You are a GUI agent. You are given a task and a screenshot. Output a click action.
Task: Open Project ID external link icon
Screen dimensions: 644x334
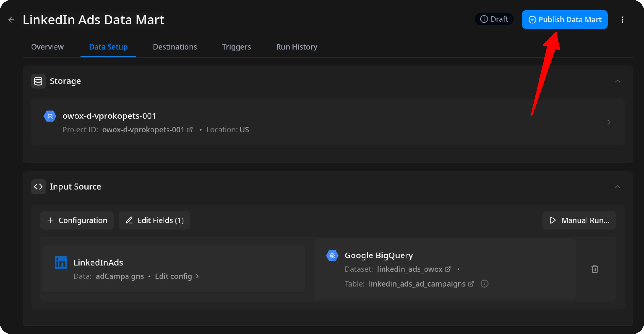[x=190, y=130]
